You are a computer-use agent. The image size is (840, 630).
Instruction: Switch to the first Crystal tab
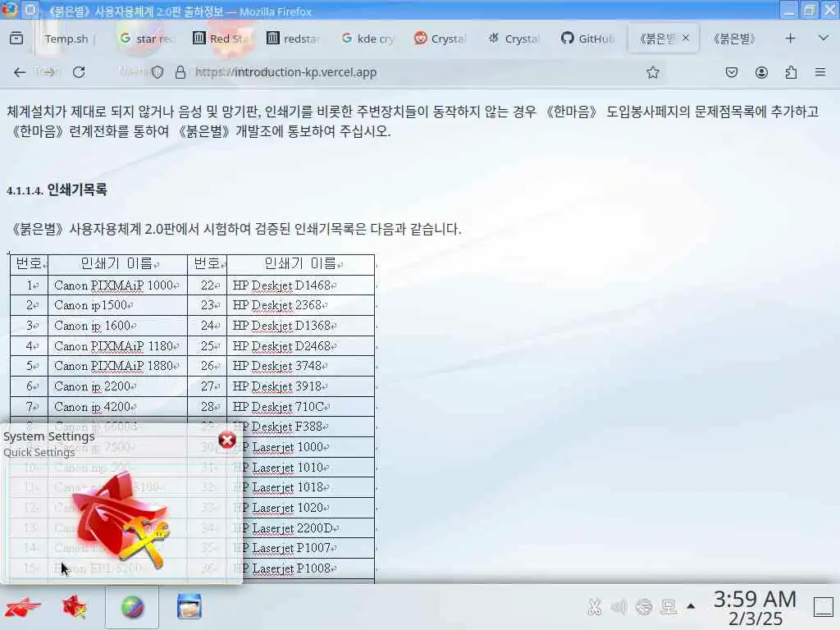click(x=441, y=39)
